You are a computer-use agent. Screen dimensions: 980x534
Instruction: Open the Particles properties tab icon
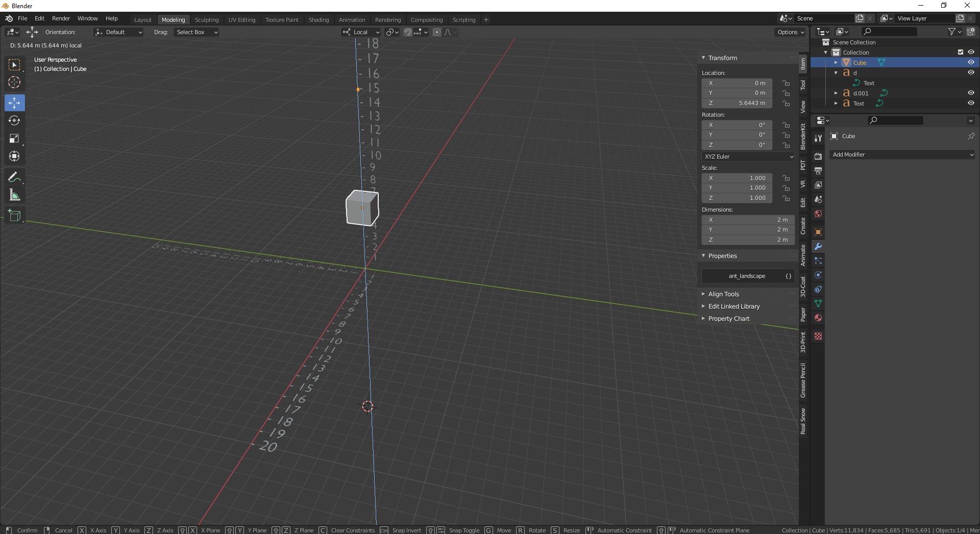818,261
